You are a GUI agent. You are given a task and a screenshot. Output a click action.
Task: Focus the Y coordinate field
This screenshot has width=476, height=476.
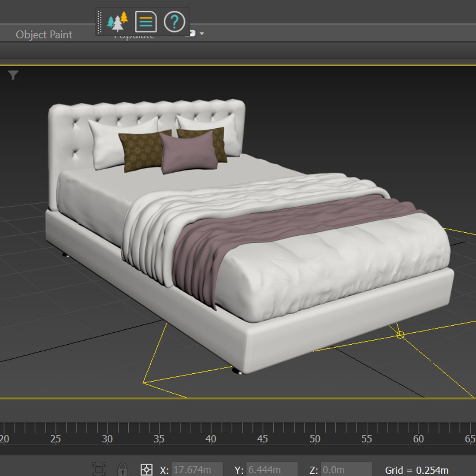pyautogui.click(x=271, y=469)
